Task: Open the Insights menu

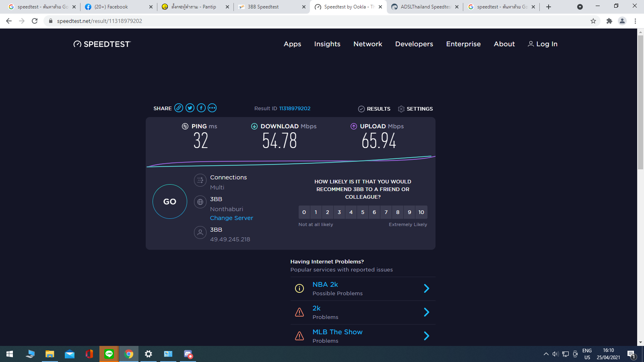Action: pyautogui.click(x=327, y=44)
